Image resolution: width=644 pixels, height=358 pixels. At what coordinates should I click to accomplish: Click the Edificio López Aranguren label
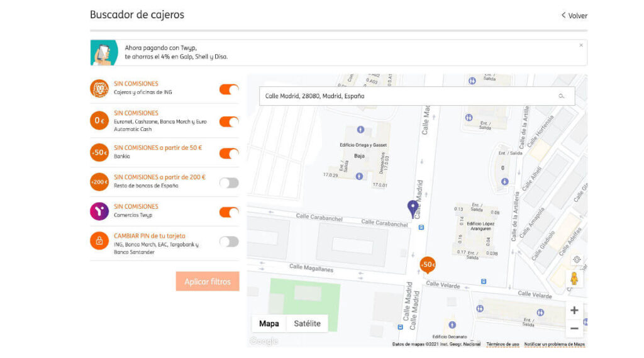pyautogui.click(x=480, y=226)
